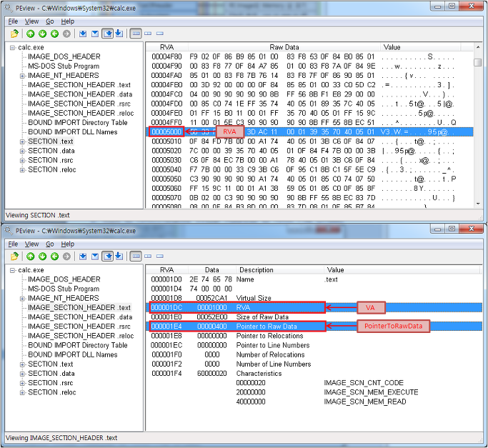Bottom window: click blue box icon with small inner arrow
488x448 pixels.
click(x=83, y=257)
